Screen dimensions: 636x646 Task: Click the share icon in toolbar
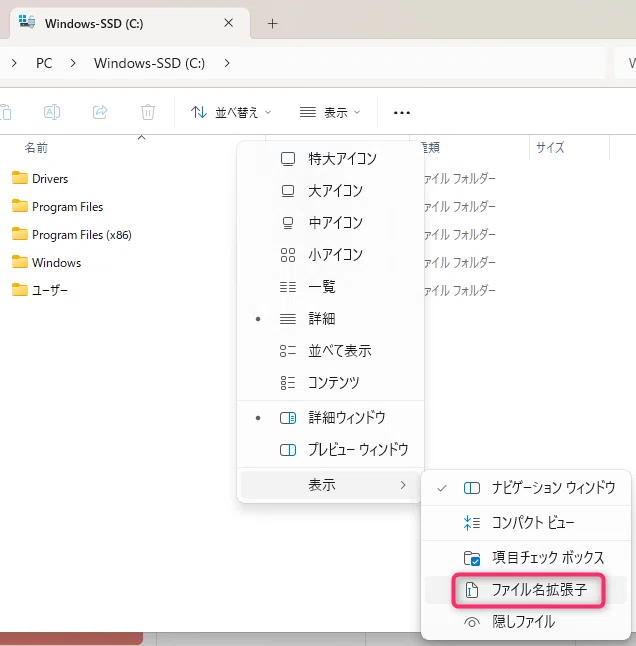[100, 112]
